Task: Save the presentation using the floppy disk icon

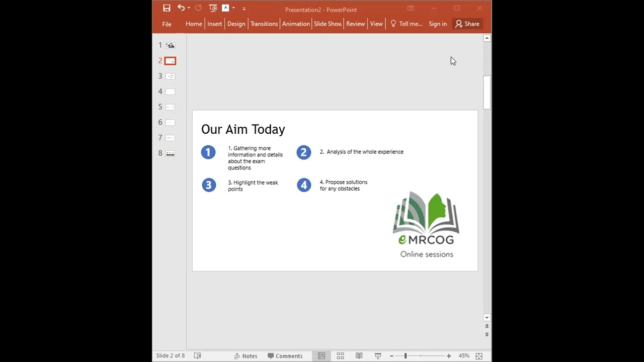Action: click(167, 8)
